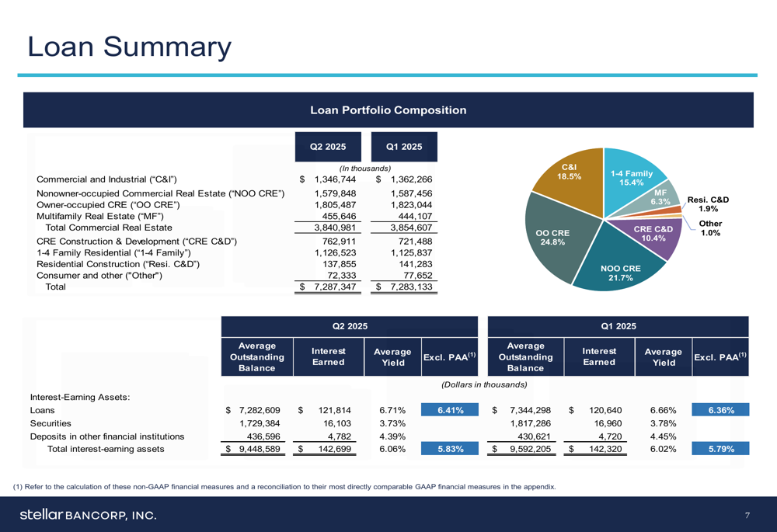Click the Other 1.0% chart label
The image size is (777, 532).
pyautogui.click(x=710, y=228)
